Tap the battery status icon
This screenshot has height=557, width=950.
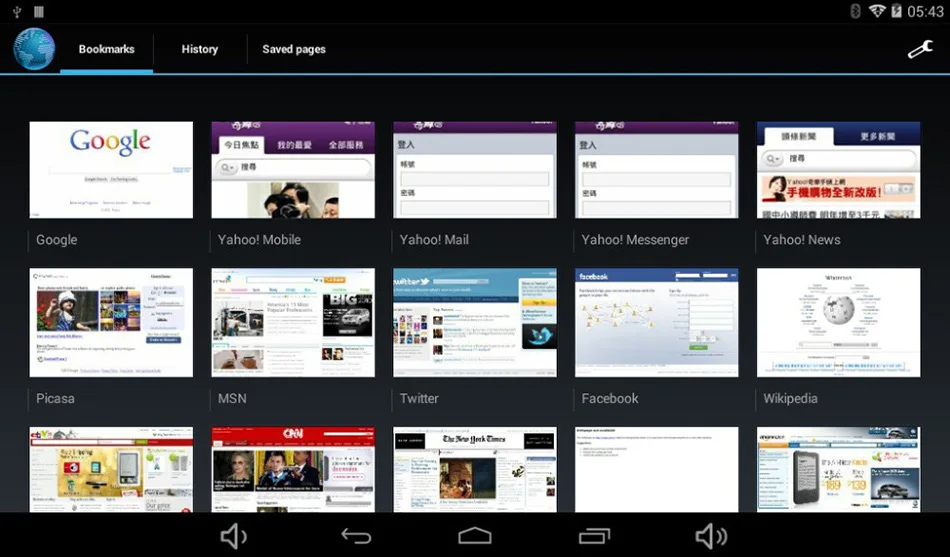coord(896,11)
